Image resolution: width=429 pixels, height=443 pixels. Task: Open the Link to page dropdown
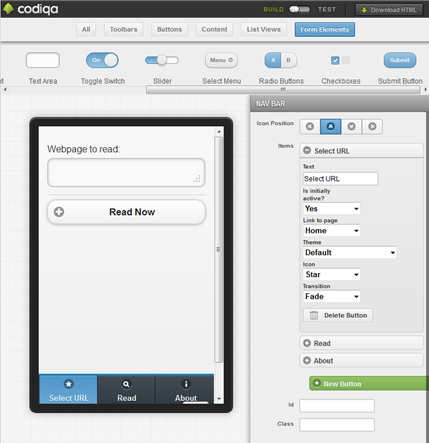coord(332,231)
